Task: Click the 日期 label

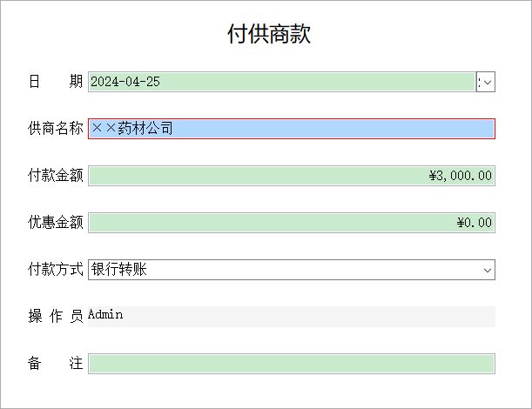Action: pyautogui.click(x=55, y=82)
